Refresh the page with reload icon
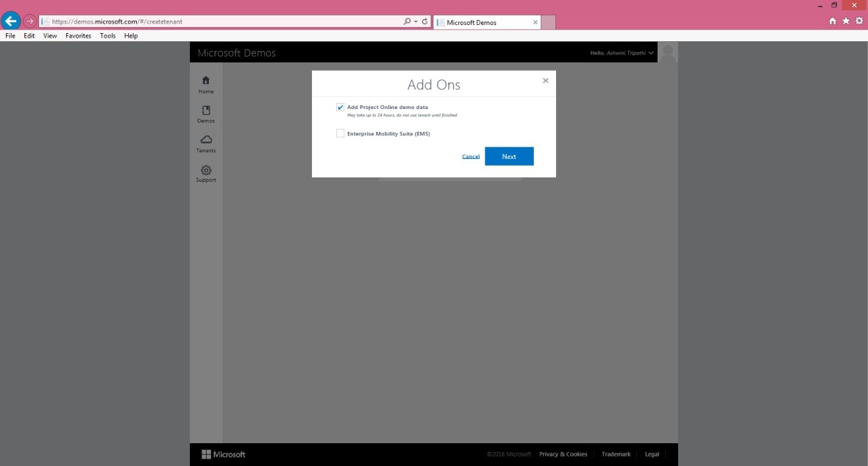 (x=425, y=22)
